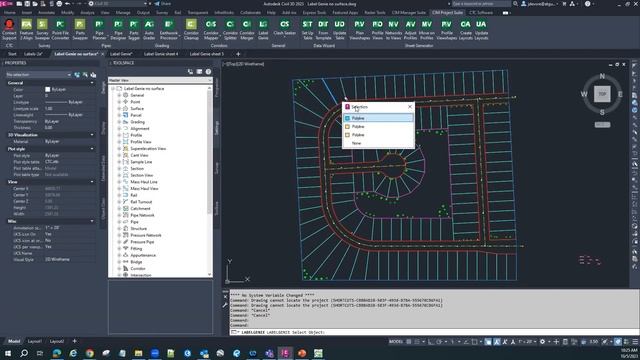This screenshot has width=640, height=360.
Task: Toggle grid display in the status bar
Action: pyautogui.click(x=409, y=342)
